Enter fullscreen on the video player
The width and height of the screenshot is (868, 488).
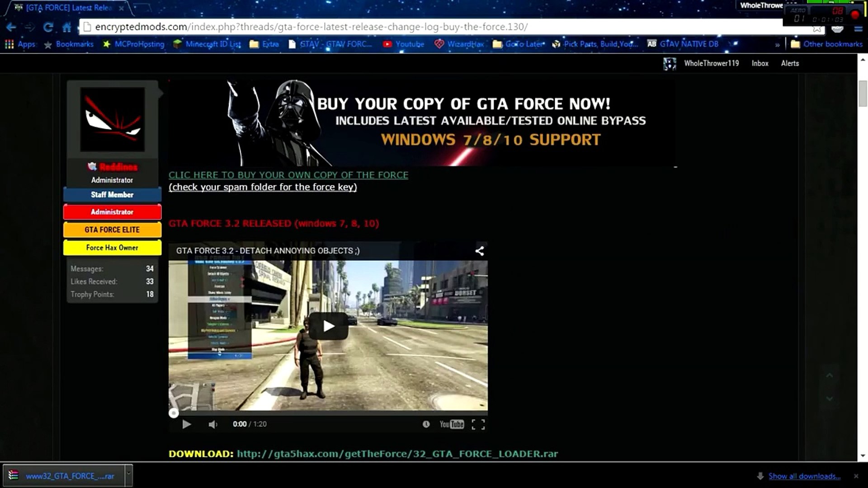coord(478,424)
